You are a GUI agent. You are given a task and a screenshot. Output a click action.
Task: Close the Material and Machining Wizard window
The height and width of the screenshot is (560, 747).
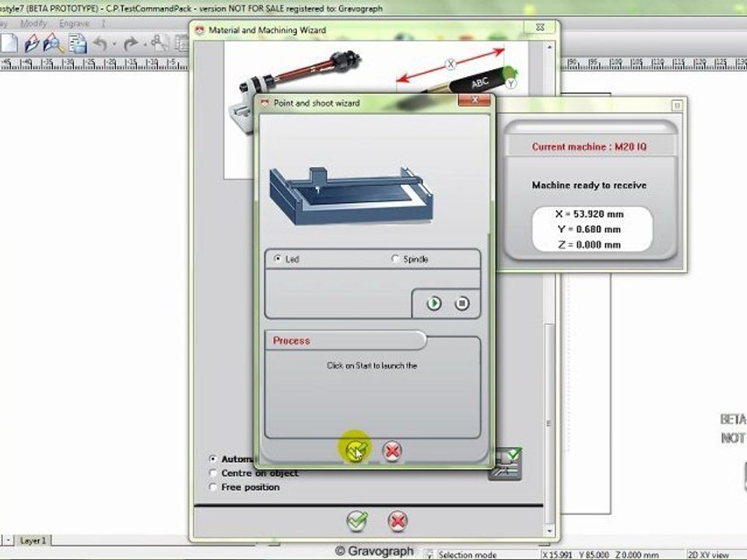pyautogui.click(x=540, y=27)
